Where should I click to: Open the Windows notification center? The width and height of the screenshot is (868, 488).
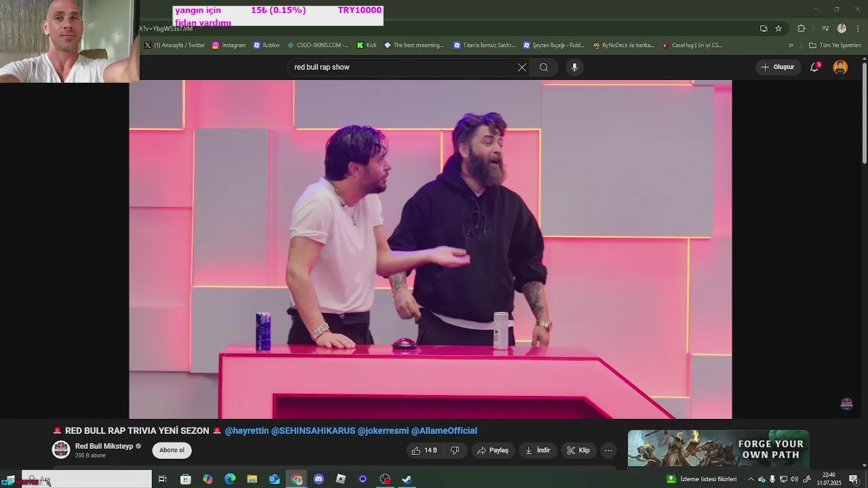coord(854,479)
